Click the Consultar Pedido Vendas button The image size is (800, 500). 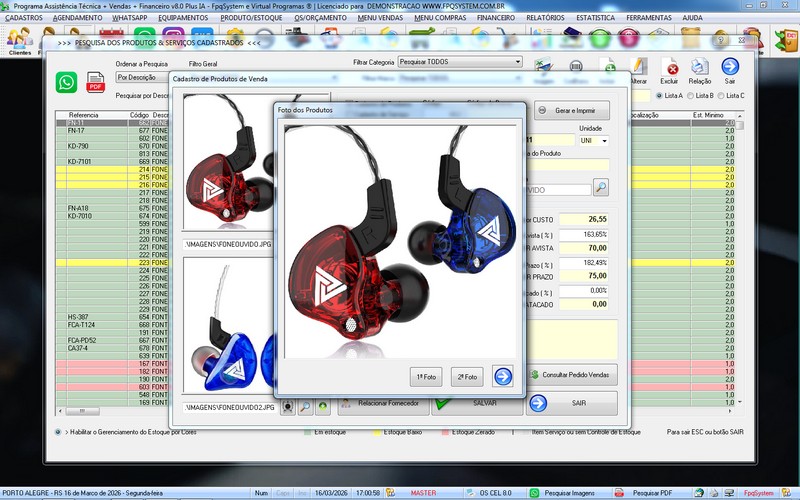pos(572,374)
